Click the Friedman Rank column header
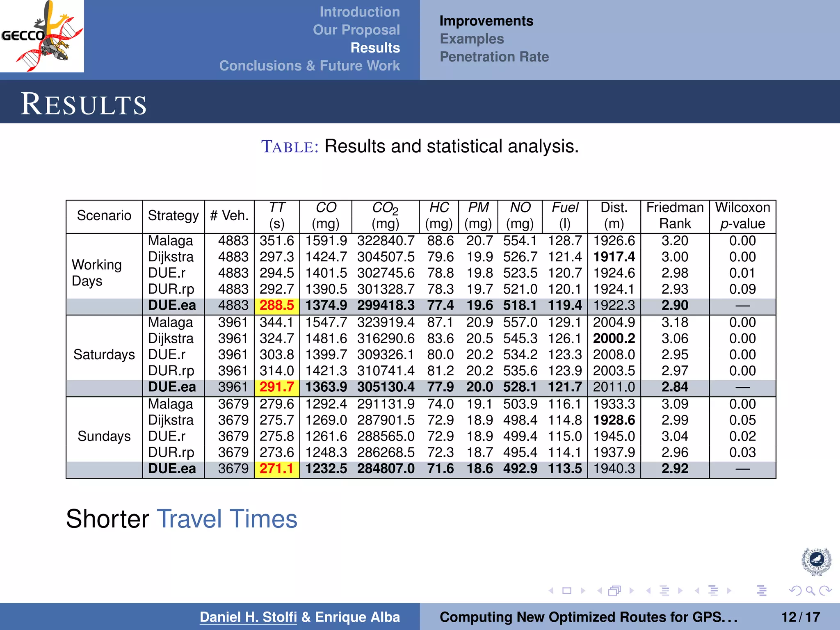840x630 pixels. pos(675,216)
